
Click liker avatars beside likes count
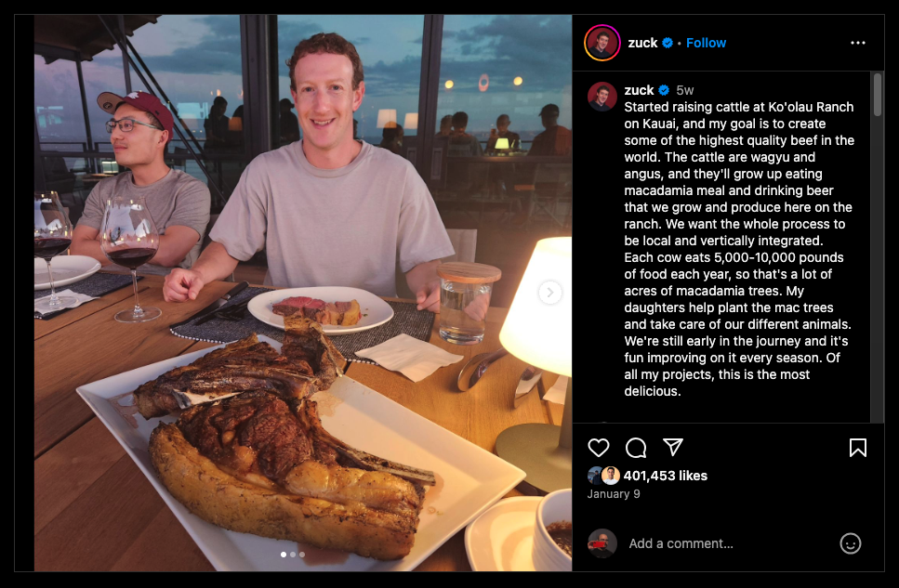pyautogui.click(x=603, y=476)
